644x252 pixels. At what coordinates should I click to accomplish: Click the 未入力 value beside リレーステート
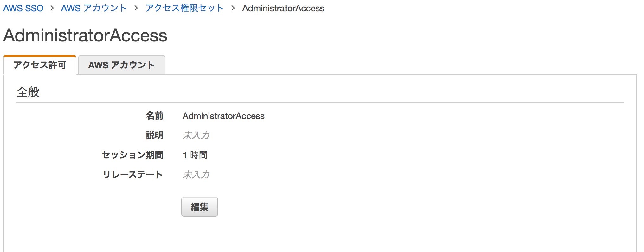click(196, 174)
